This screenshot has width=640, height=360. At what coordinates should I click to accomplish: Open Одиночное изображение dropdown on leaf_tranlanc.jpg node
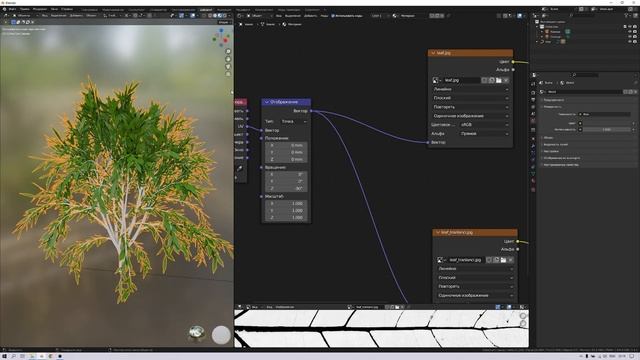(475, 296)
